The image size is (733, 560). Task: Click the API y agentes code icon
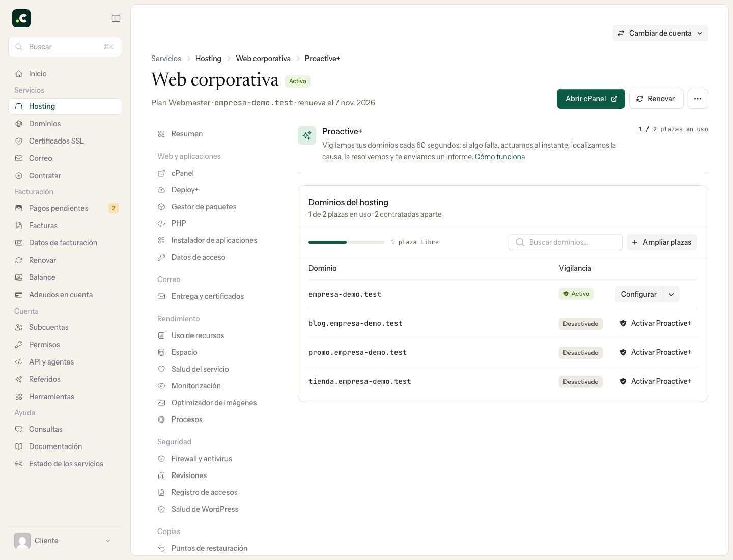(x=19, y=362)
